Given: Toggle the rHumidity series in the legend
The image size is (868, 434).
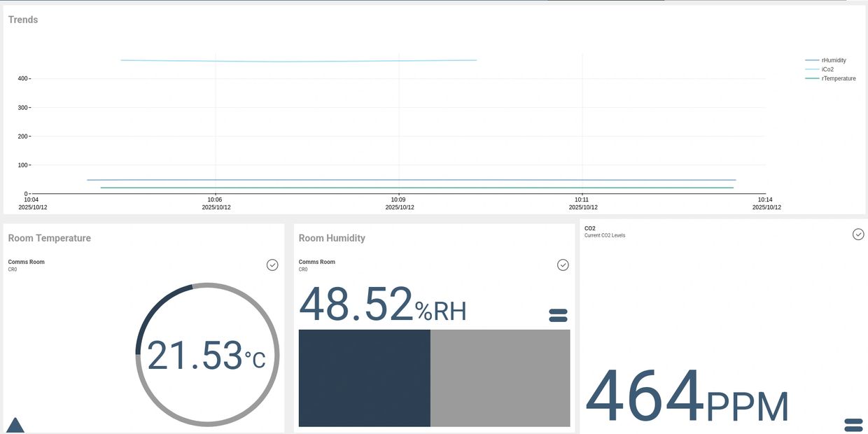Looking at the screenshot, I should click(833, 61).
